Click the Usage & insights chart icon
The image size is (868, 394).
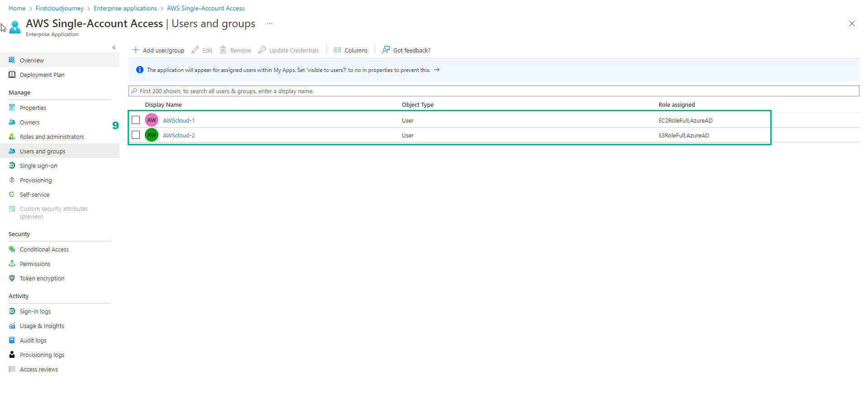pyautogui.click(x=12, y=326)
